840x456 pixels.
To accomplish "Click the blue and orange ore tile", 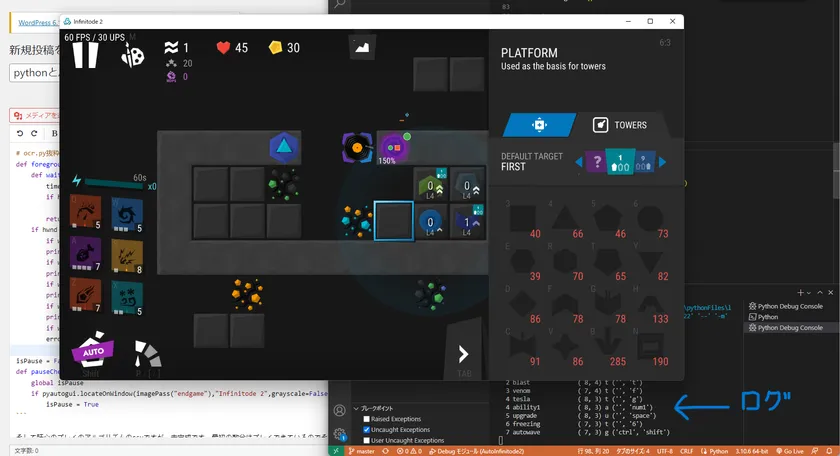I will tap(357, 221).
